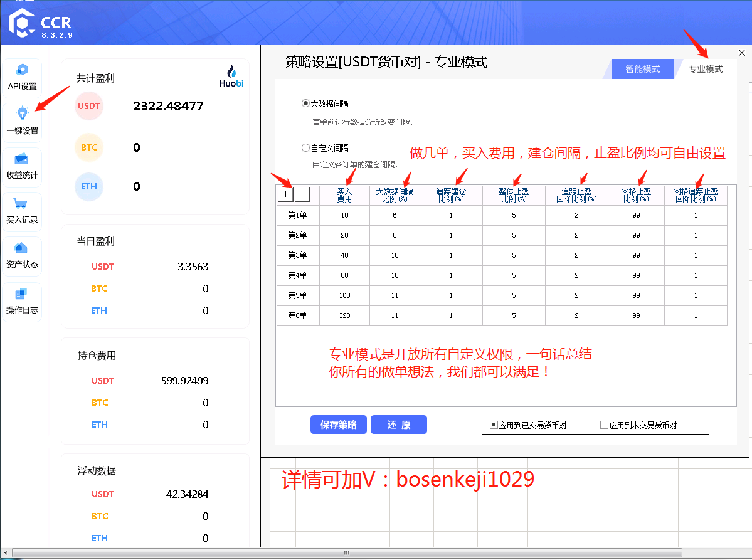Click BTC label under 持仓费用
This screenshot has height=560, width=752.
click(x=100, y=403)
